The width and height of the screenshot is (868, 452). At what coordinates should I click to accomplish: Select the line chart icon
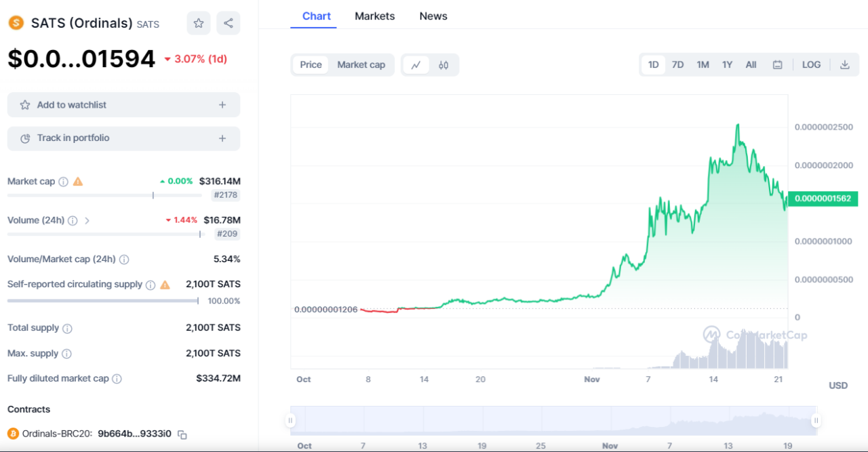click(x=415, y=64)
